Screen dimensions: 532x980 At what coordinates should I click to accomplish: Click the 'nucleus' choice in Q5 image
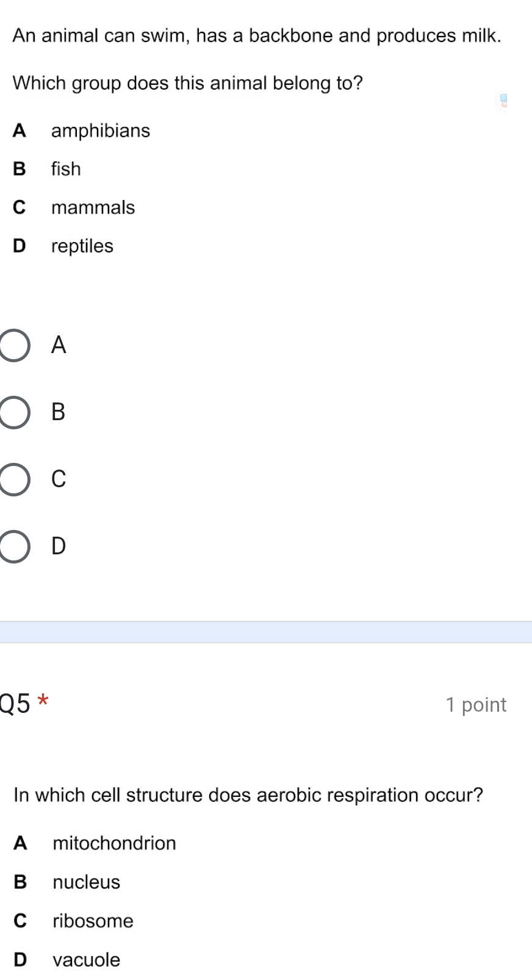click(87, 882)
